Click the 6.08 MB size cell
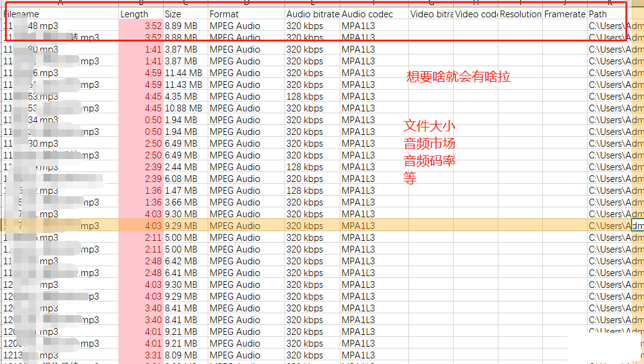Image resolution: width=644 pixels, height=364 pixels. tap(186, 179)
